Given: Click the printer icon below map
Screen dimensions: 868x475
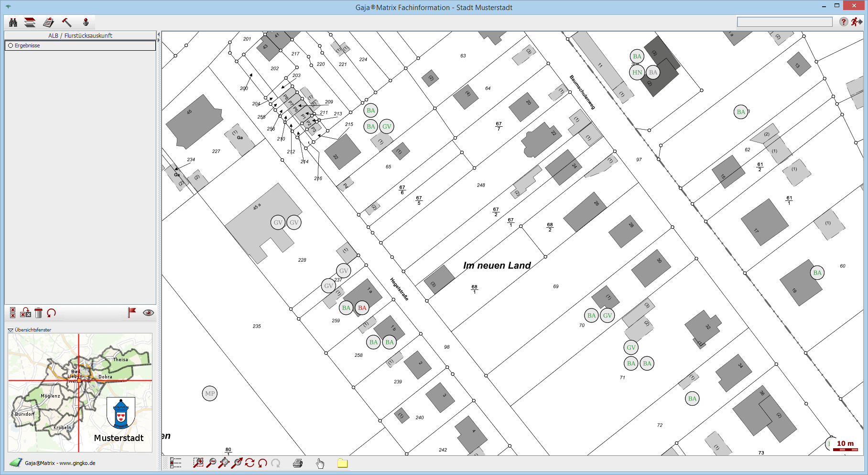Looking at the screenshot, I should tap(298, 463).
